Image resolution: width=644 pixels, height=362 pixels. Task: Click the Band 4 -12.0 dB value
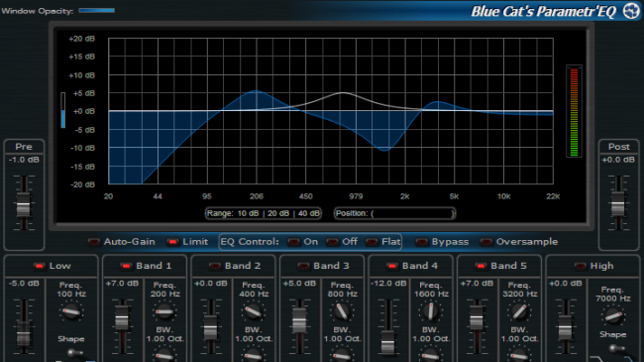point(388,284)
